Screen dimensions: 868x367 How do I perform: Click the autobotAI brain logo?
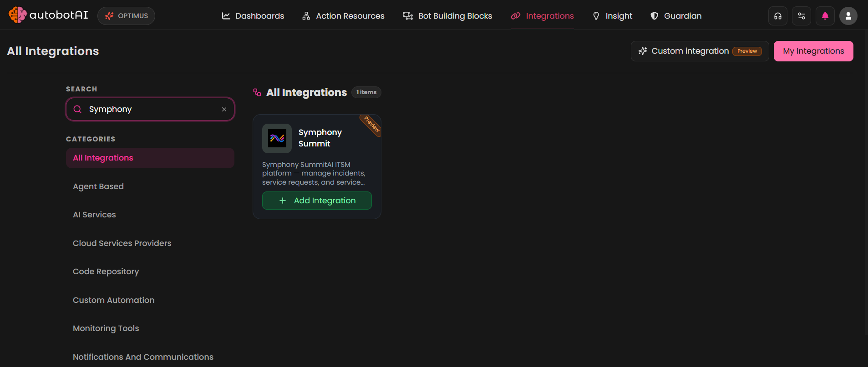(x=17, y=15)
